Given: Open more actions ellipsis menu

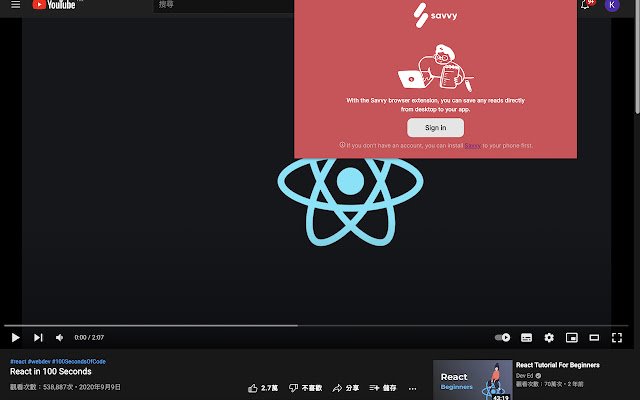Looking at the screenshot, I should coord(412,389).
